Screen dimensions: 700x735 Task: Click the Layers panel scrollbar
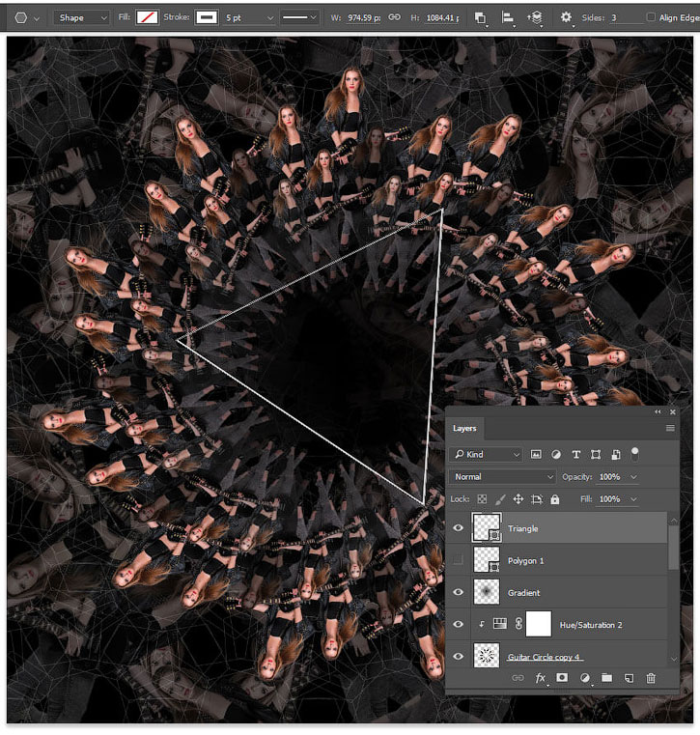point(673,547)
